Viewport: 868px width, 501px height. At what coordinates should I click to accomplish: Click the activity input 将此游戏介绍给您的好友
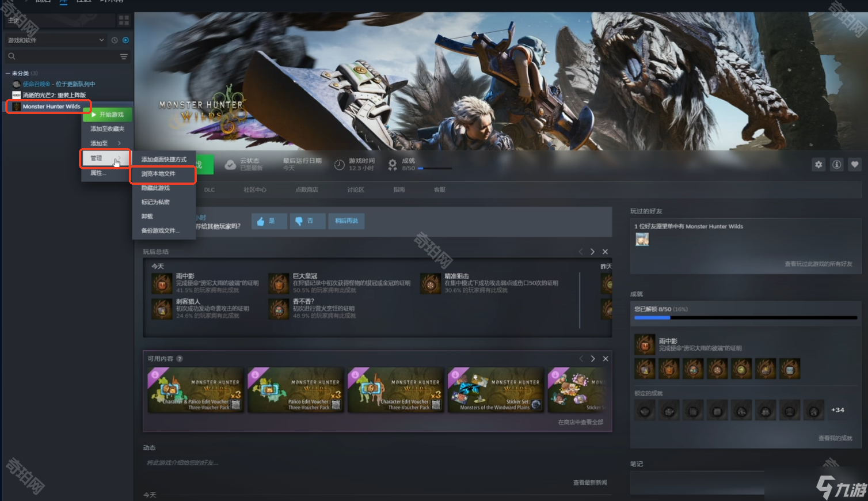(182, 463)
